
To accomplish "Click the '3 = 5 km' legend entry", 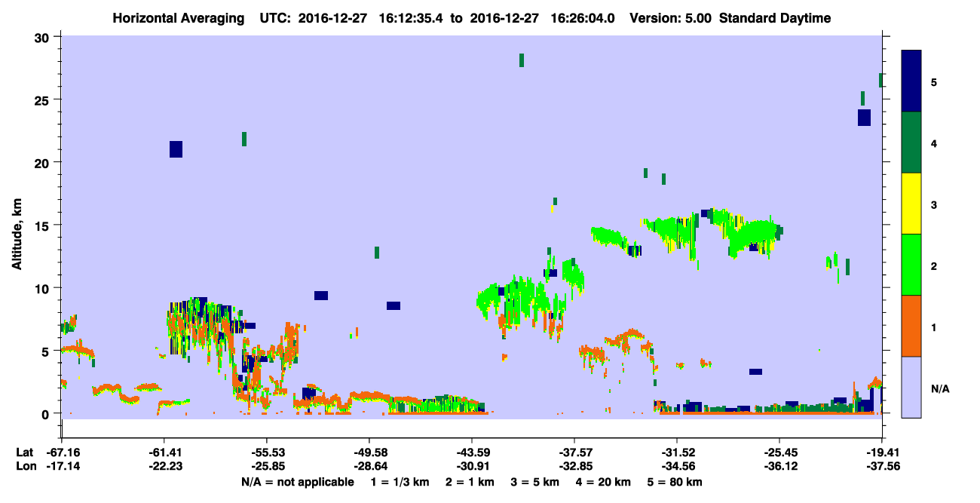I will (x=534, y=482).
